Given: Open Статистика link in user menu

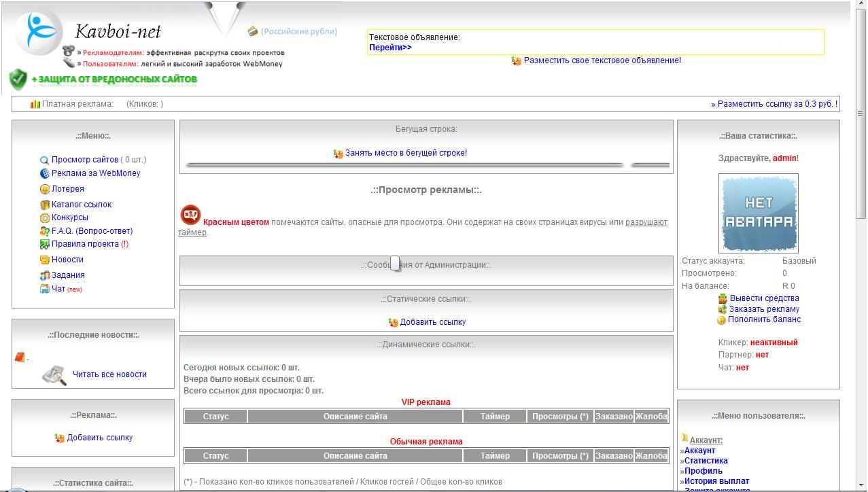Looking at the screenshot, I should pos(706,461).
